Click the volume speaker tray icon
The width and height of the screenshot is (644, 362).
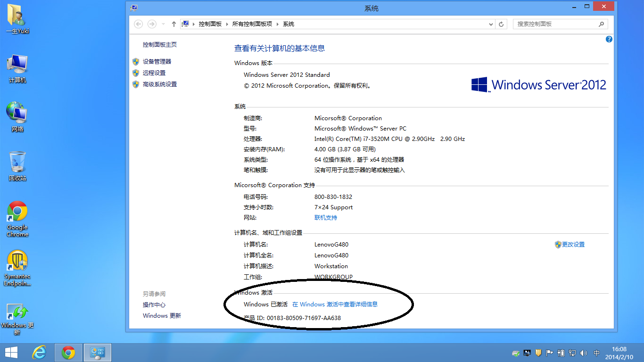tap(584, 353)
